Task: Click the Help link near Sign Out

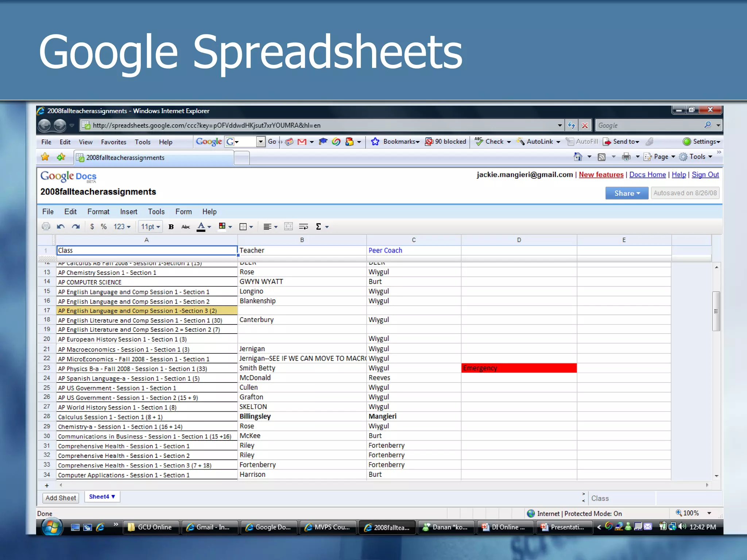Action: (679, 175)
